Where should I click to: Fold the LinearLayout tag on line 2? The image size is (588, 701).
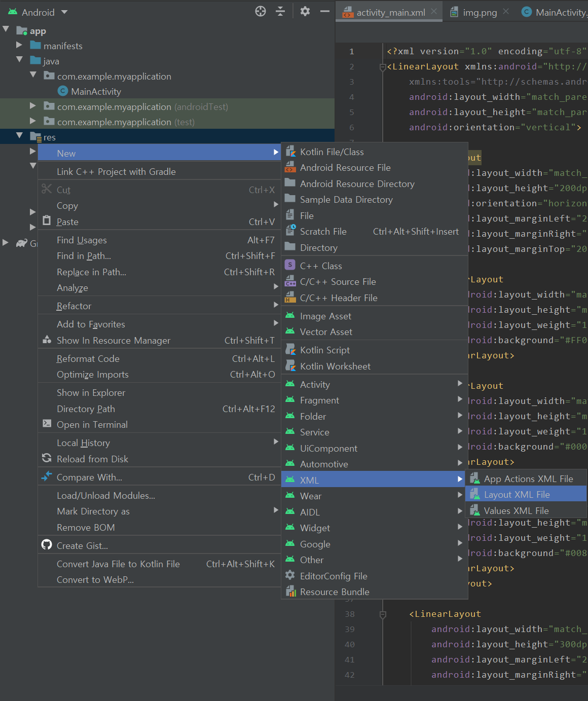383,67
